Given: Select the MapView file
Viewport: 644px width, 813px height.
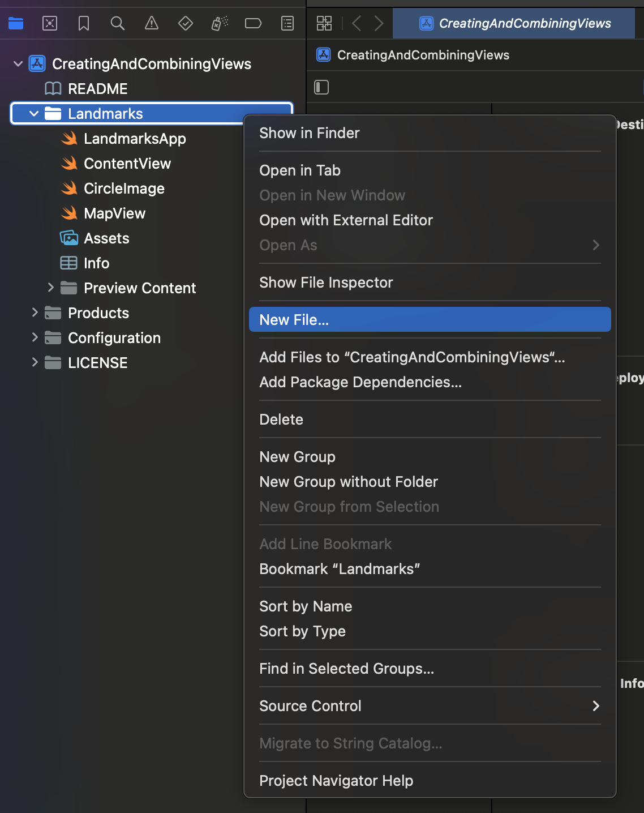Looking at the screenshot, I should [x=114, y=213].
